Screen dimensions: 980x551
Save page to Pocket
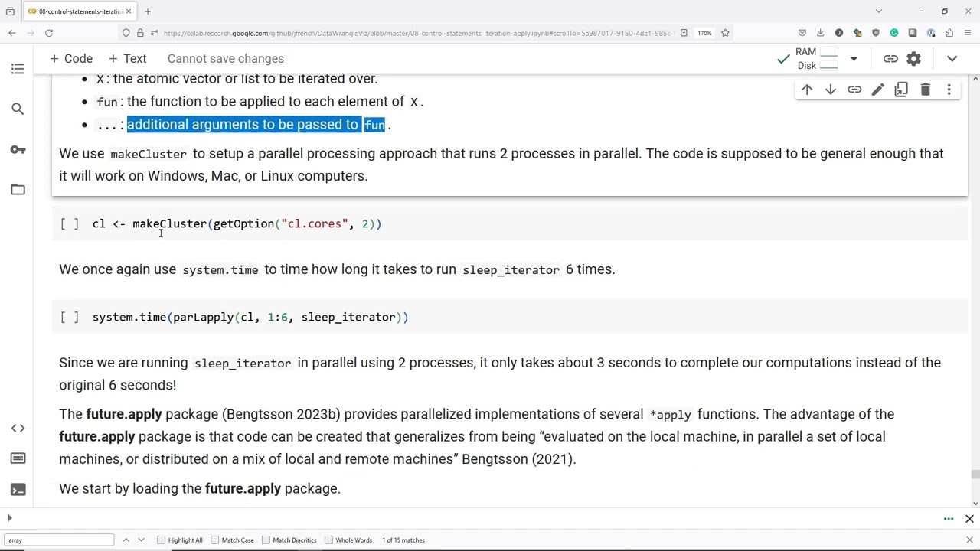tap(802, 33)
